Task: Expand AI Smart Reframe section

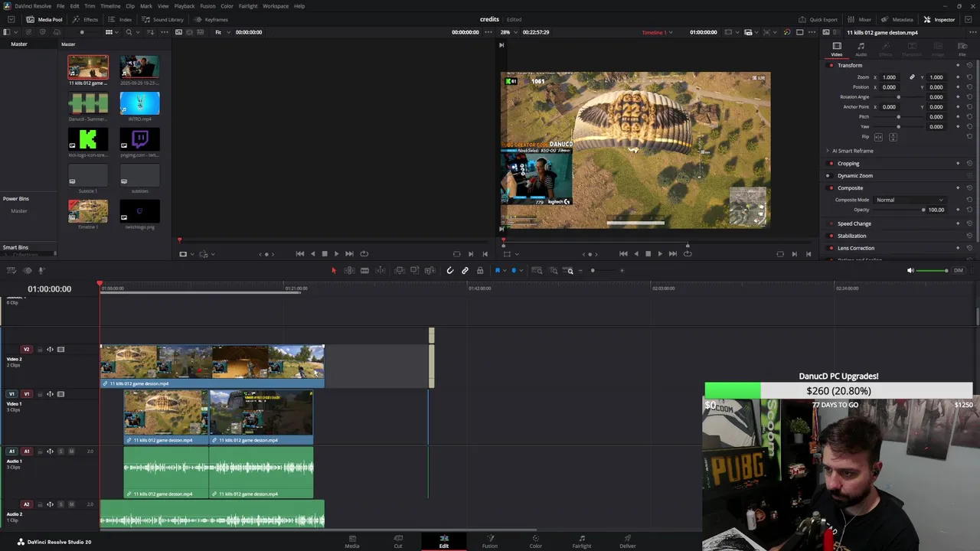Action: click(850, 151)
